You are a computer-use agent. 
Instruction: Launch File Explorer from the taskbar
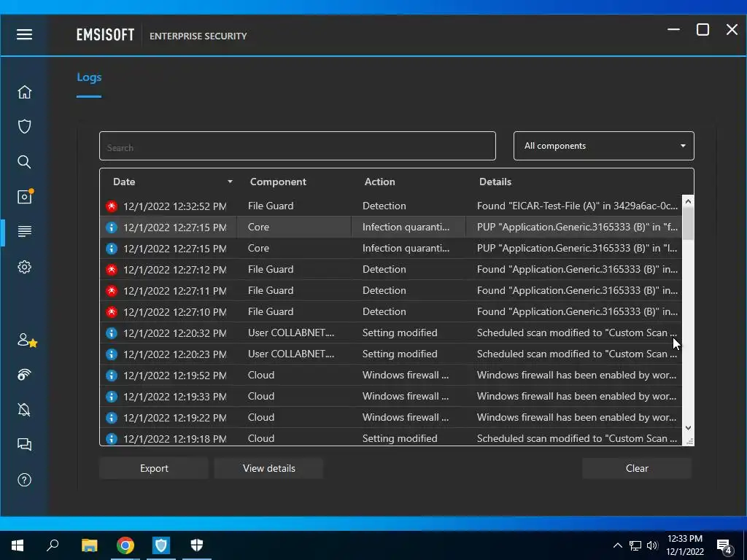click(89, 545)
